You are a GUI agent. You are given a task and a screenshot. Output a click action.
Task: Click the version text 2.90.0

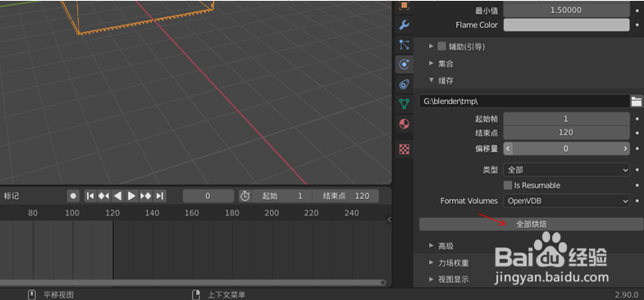(627, 295)
